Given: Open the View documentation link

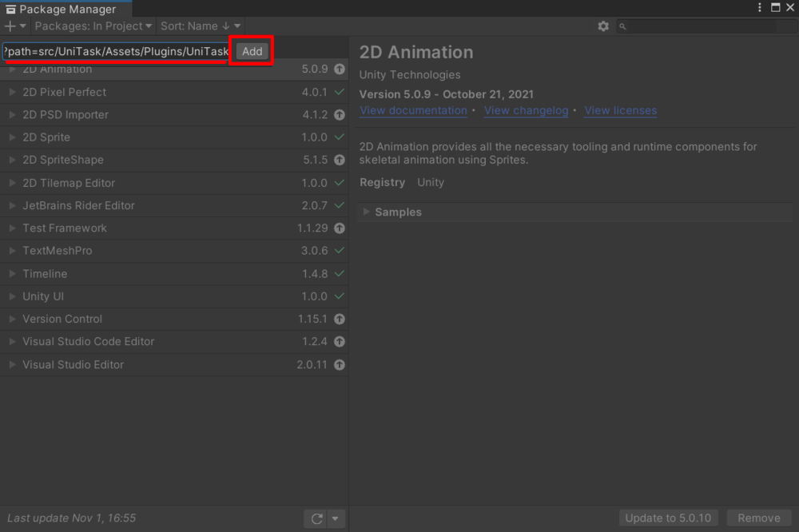Looking at the screenshot, I should coord(413,111).
